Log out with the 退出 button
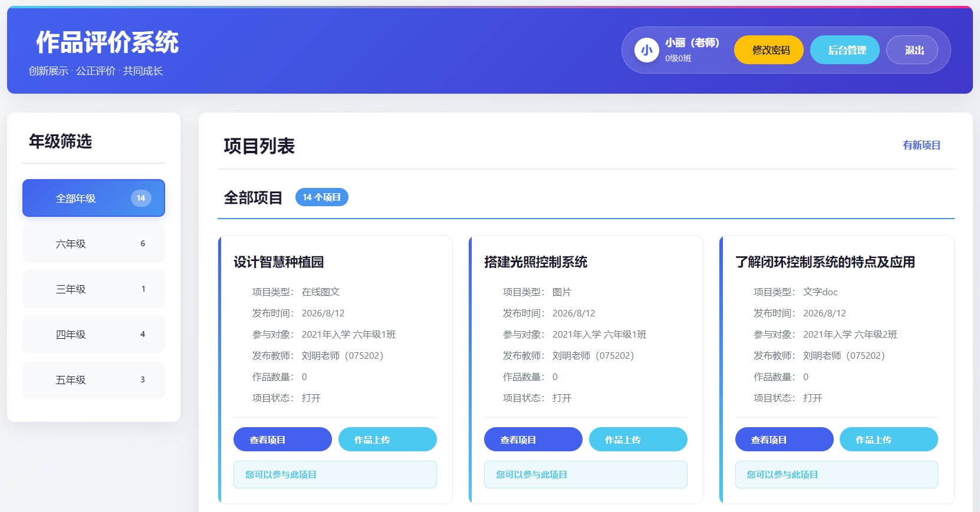Viewport: 980px width, 512px height. 913,50
